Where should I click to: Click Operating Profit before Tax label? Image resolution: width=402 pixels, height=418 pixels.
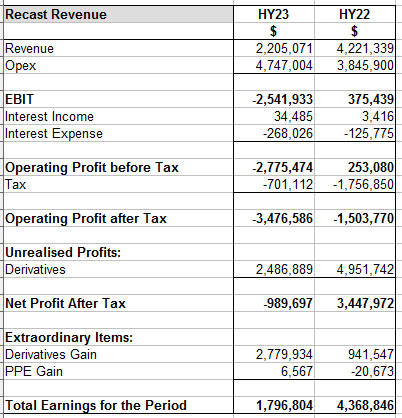(92, 168)
